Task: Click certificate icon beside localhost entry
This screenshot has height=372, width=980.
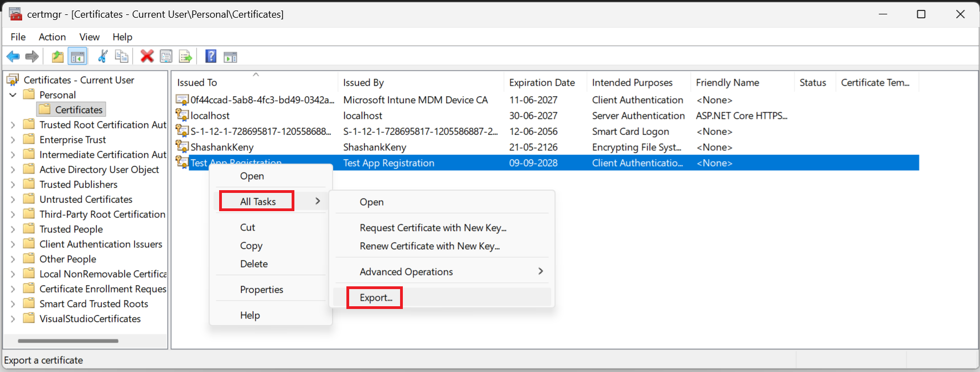Action: [182, 115]
